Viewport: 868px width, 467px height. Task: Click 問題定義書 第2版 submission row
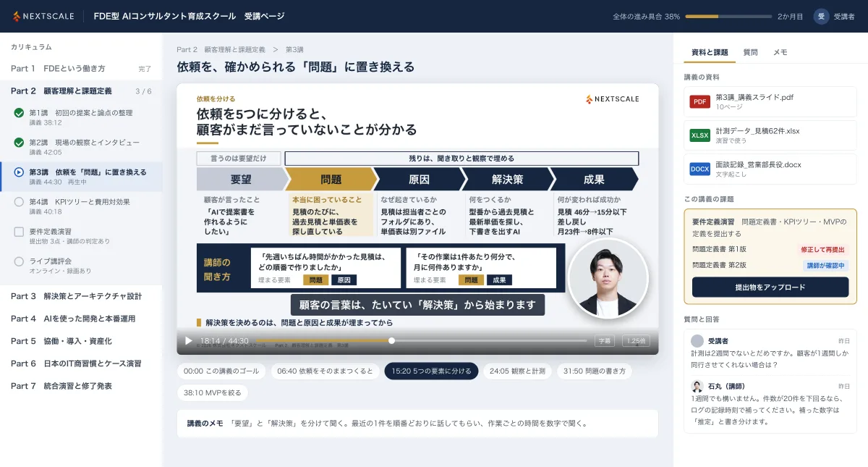770,266
